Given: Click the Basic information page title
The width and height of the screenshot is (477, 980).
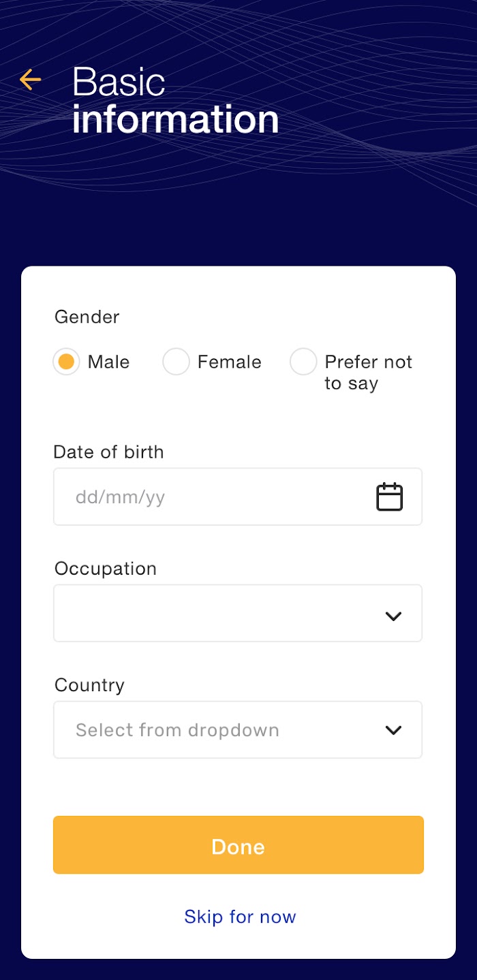Looking at the screenshot, I should [x=176, y=101].
